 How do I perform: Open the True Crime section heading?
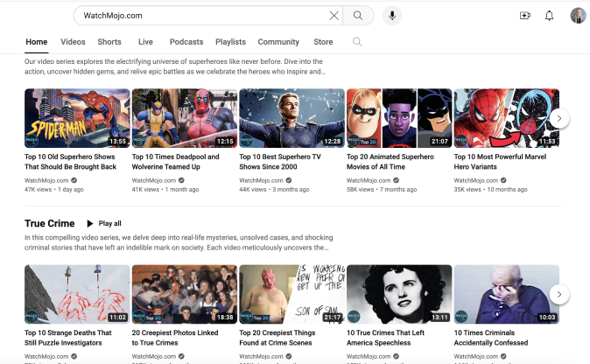click(50, 223)
